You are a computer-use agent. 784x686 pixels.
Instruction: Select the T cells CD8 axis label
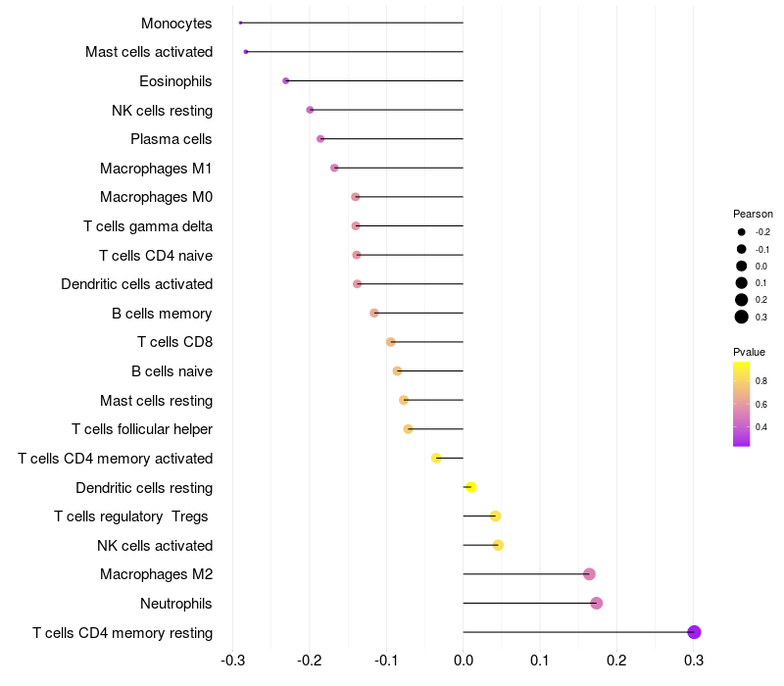(174, 342)
